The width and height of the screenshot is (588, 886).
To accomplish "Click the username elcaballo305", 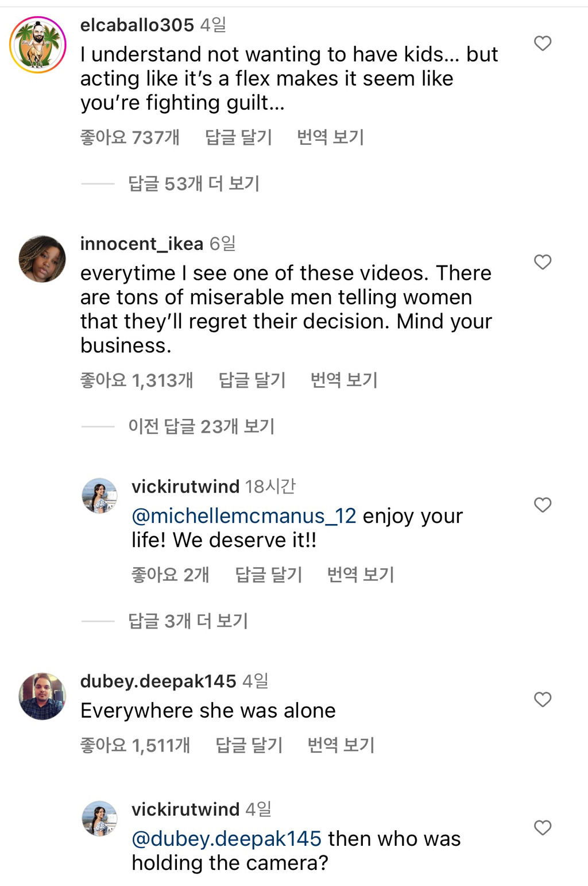I will coord(136,25).
